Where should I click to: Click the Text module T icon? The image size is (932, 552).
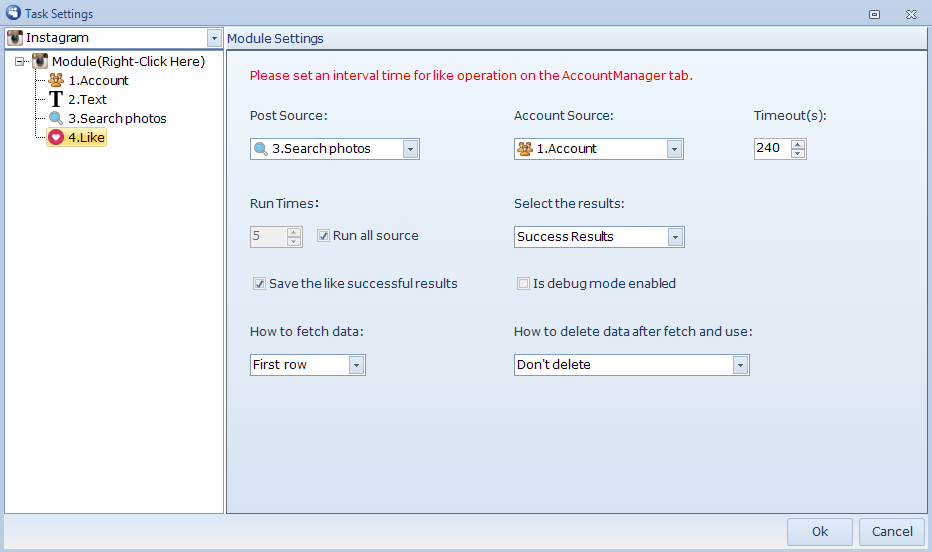(56, 100)
